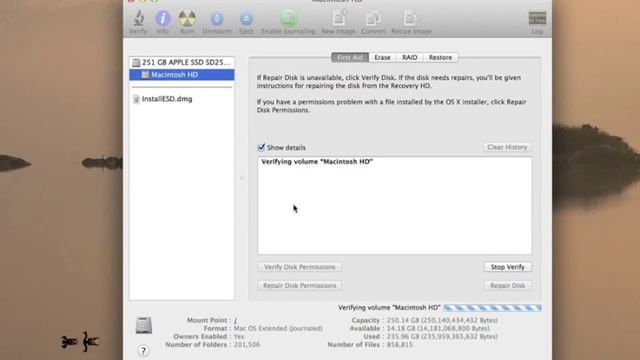Click the Format value Mac OS Extended (Journaled)
Image resolution: width=640 pixels, height=360 pixels.
click(278, 329)
